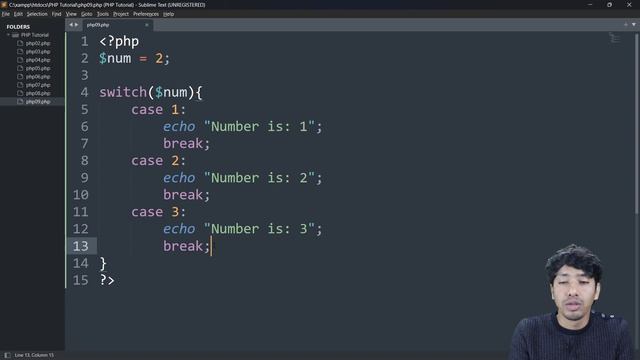This screenshot has width=640, height=360.
Task: Open the Find menu
Action: tap(56, 14)
